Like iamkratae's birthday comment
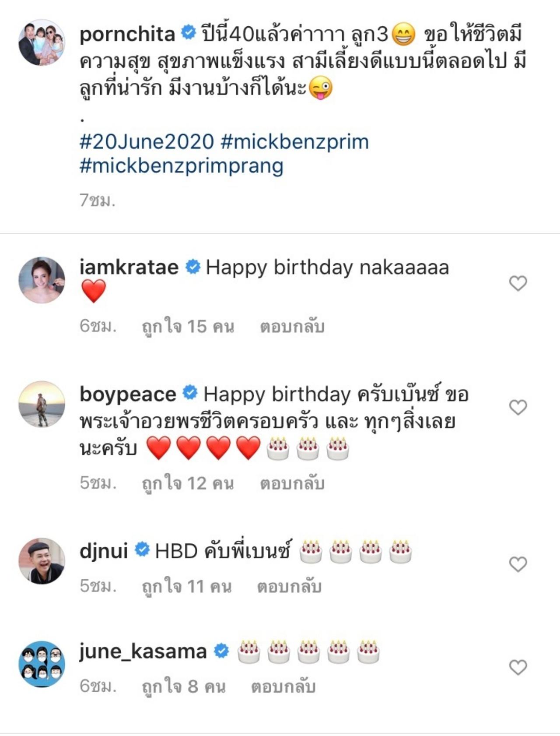 pos(518,283)
